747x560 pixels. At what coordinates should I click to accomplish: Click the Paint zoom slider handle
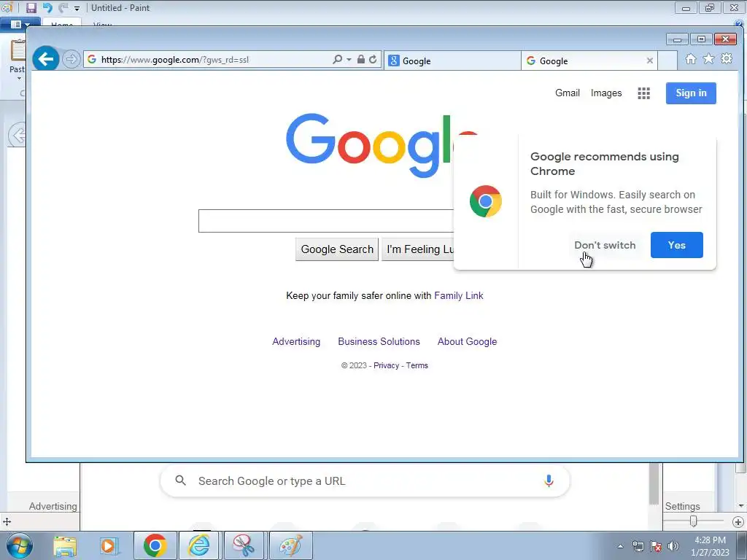tap(694, 521)
